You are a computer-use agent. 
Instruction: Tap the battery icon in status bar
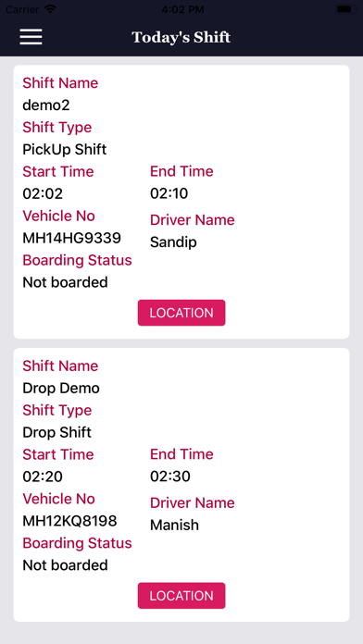pyautogui.click(x=346, y=9)
